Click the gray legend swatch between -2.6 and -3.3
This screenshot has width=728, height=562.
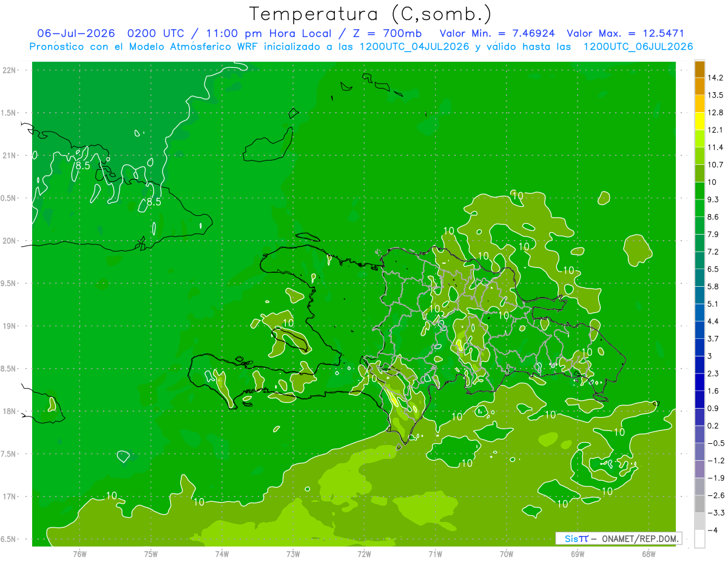coord(699,504)
